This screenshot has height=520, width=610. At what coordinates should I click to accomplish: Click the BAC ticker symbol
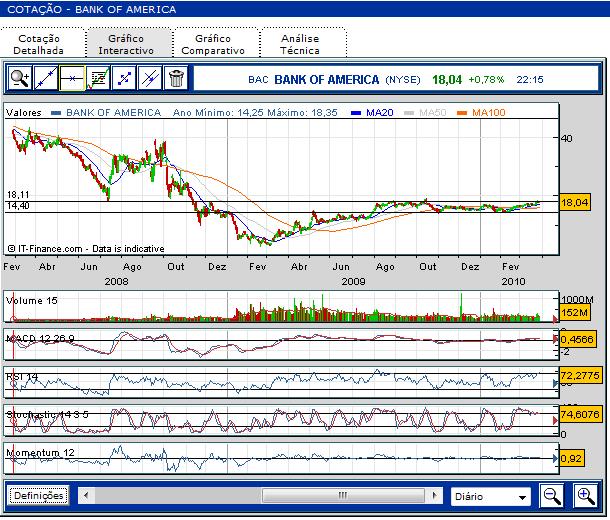click(258, 80)
